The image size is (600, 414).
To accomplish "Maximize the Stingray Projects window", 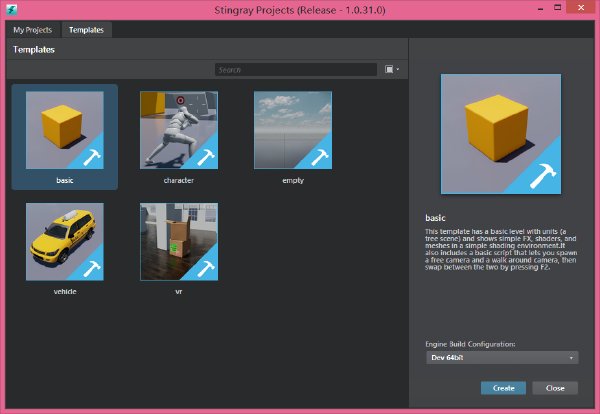I will pyautogui.click(x=558, y=8).
